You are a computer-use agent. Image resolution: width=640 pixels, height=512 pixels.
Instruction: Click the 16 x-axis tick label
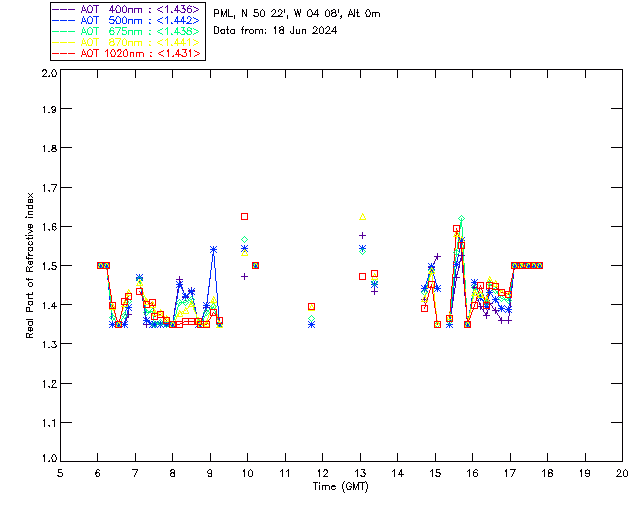coord(472,473)
